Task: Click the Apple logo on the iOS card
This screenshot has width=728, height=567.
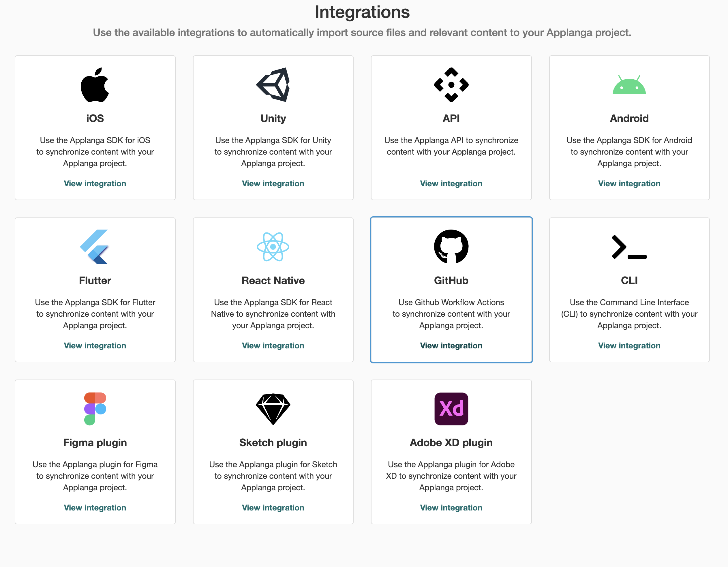Action: tap(95, 85)
